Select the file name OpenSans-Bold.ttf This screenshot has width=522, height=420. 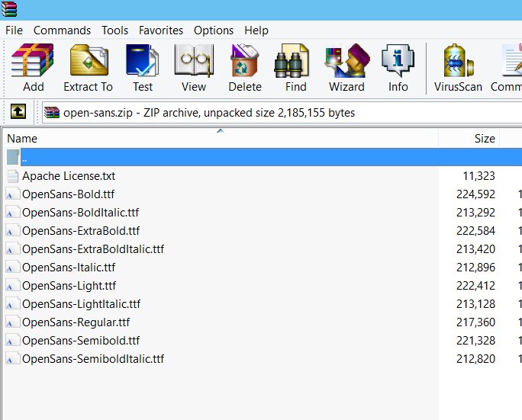(68, 194)
